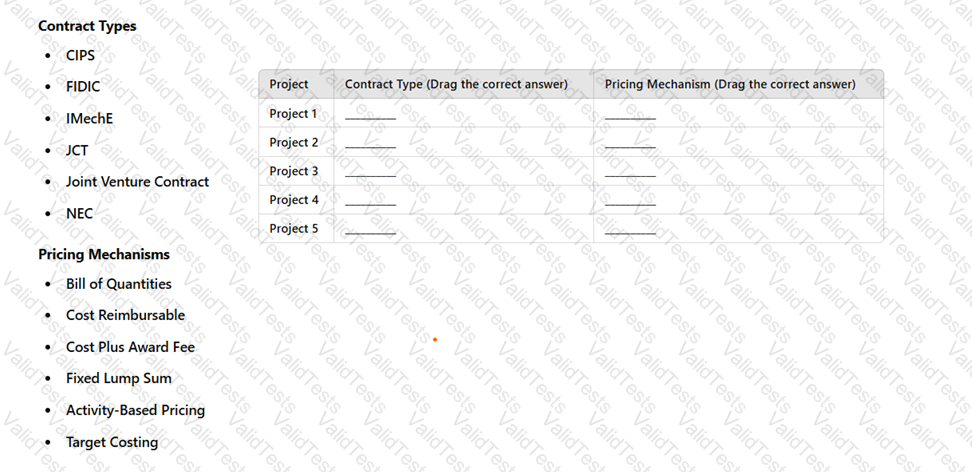The width and height of the screenshot is (972, 472).
Task: Click Project 1 contract type blank
Action: (x=370, y=115)
